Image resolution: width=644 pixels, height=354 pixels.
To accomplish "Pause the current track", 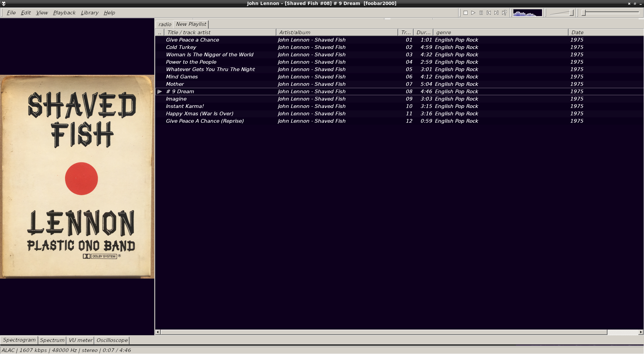I will pos(481,13).
